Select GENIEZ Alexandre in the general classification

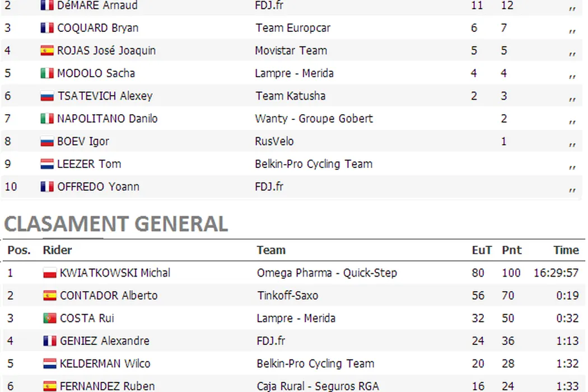pos(104,340)
